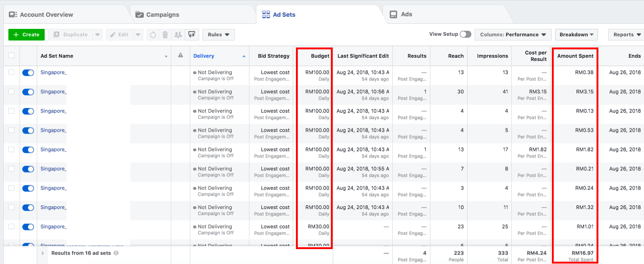Click the Amount Spent column header
The width and height of the screenshot is (644, 264).
coord(575,56)
